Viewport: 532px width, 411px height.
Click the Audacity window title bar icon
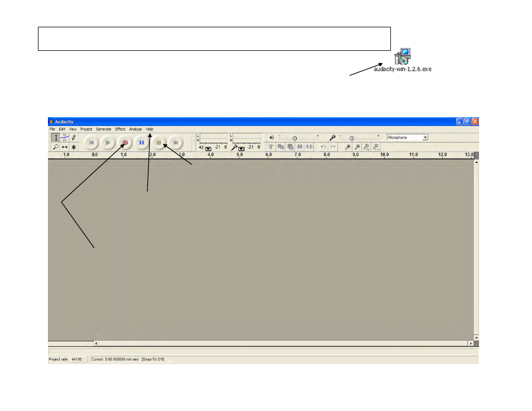click(x=51, y=122)
